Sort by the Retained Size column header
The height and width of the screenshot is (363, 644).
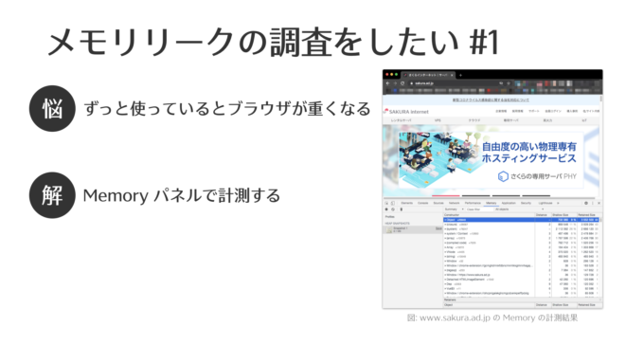588,215
